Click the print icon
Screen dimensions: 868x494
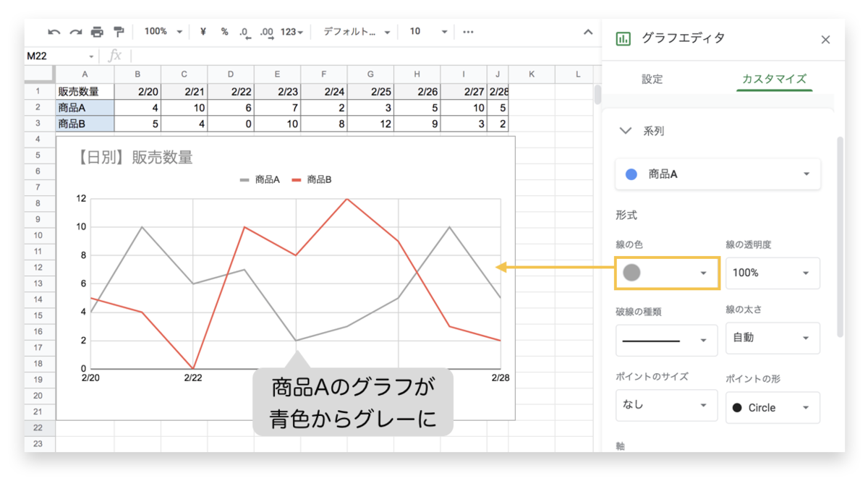pos(97,32)
